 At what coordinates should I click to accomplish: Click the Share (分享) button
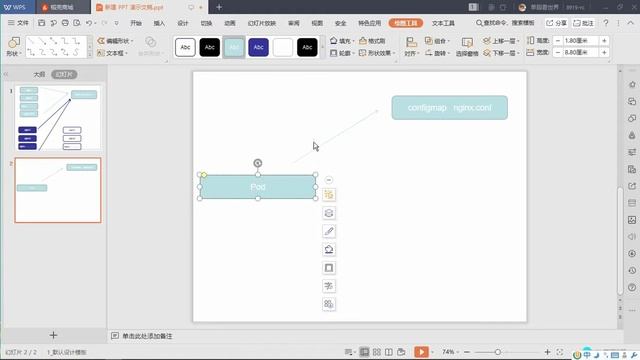click(x=556, y=23)
